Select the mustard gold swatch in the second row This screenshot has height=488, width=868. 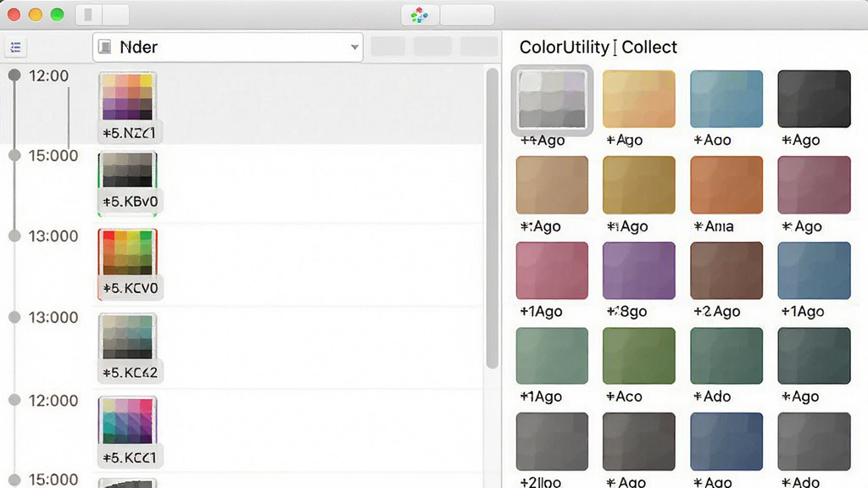point(639,185)
